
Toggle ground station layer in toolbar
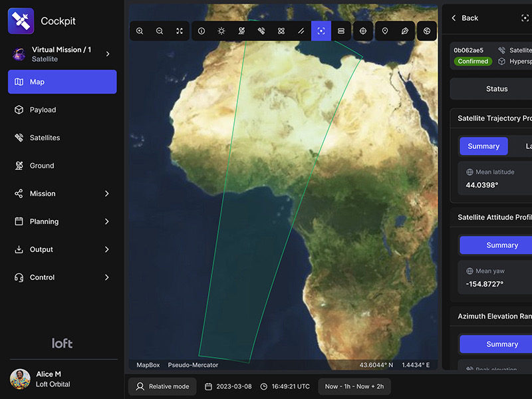click(x=241, y=31)
